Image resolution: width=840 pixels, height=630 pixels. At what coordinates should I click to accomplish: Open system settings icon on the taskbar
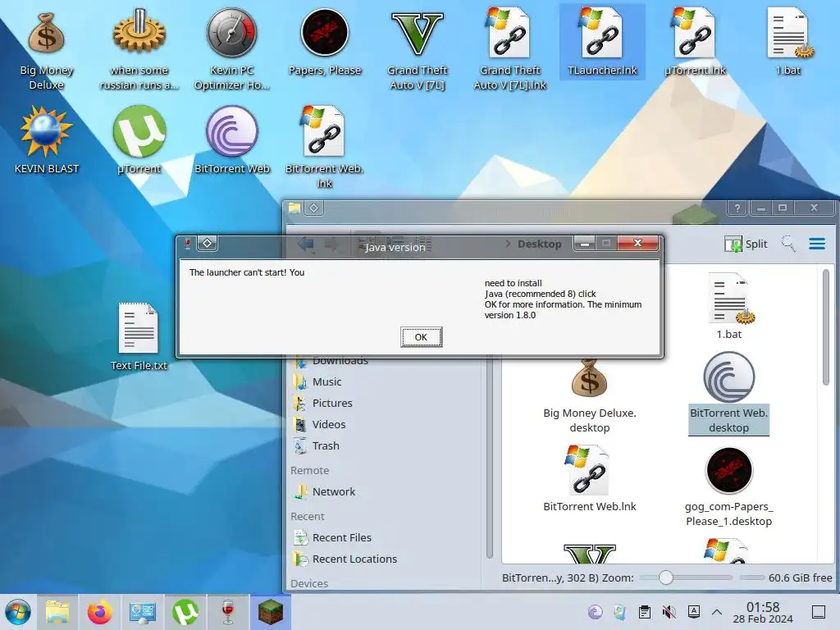[143, 612]
